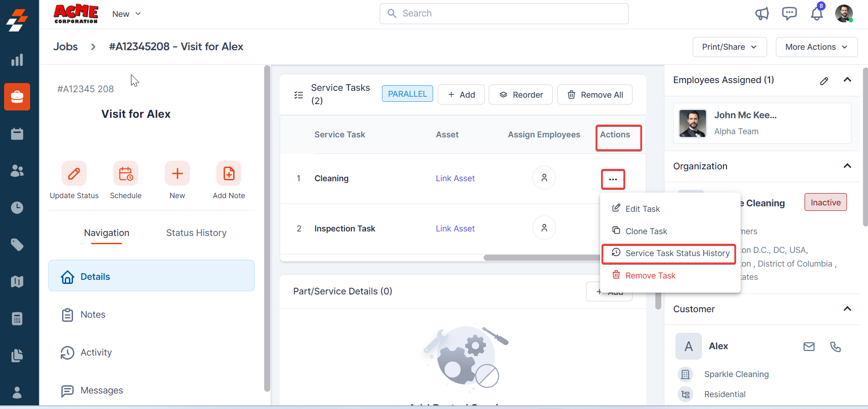
Task: Switch to the Status History tab
Action: point(196,233)
